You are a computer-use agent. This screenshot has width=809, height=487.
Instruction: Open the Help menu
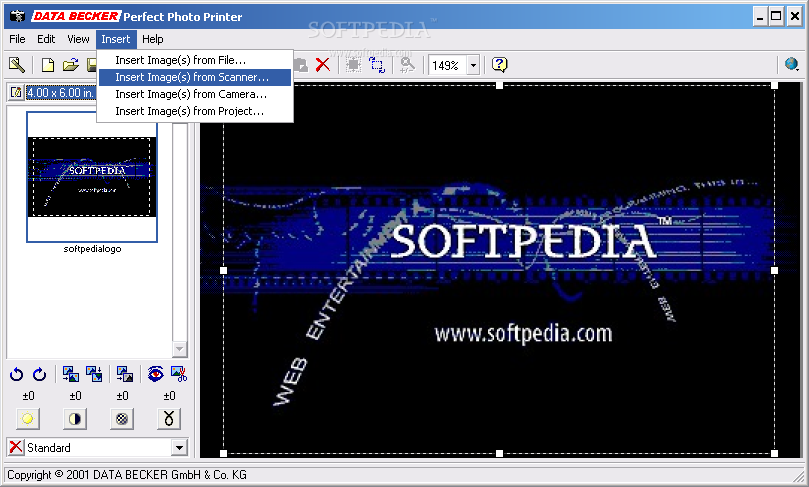[x=153, y=39]
